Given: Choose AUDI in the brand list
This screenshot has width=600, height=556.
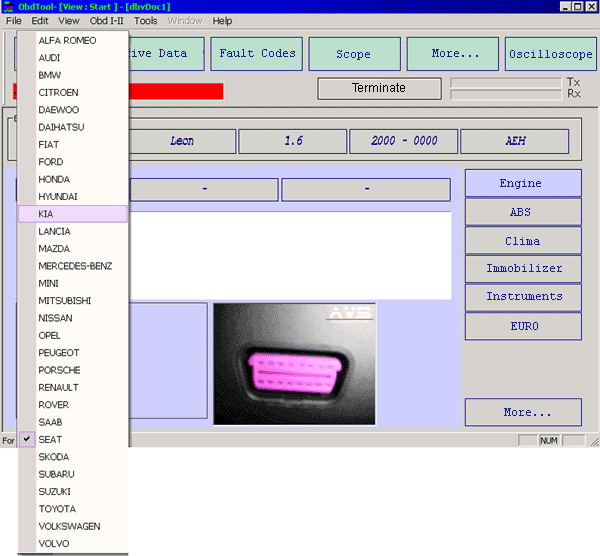Looking at the screenshot, I should pos(73,58).
